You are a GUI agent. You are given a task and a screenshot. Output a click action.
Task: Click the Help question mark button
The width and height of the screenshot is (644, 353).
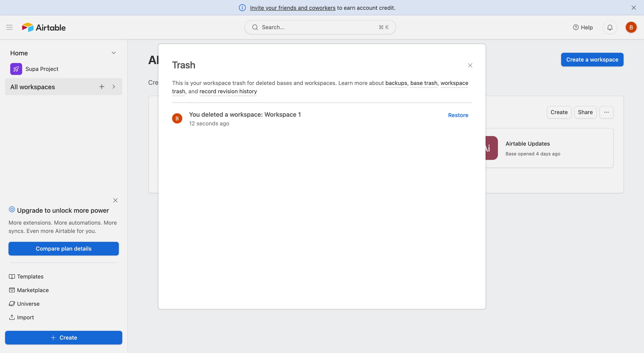tap(583, 27)
